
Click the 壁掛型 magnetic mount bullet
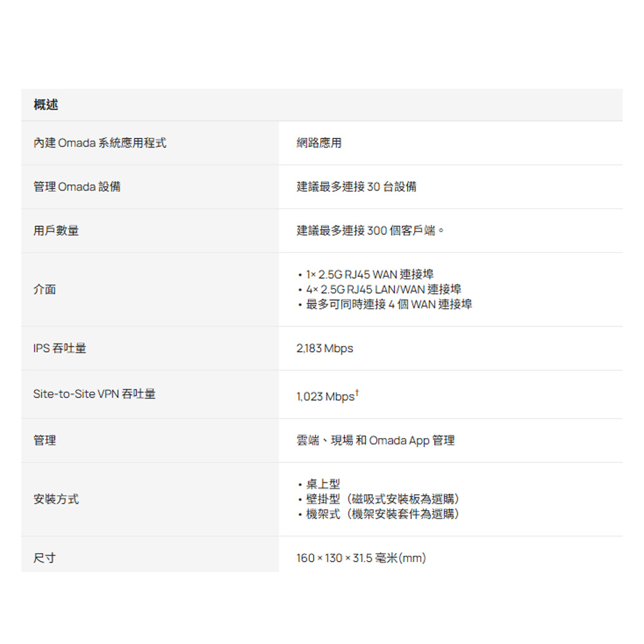tap(383, 500)
